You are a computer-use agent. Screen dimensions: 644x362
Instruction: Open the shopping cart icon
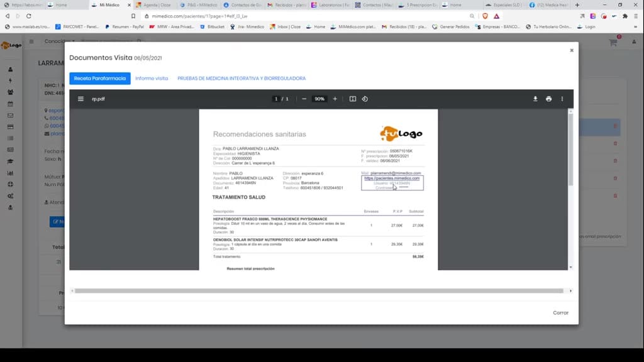coord(613,42)
